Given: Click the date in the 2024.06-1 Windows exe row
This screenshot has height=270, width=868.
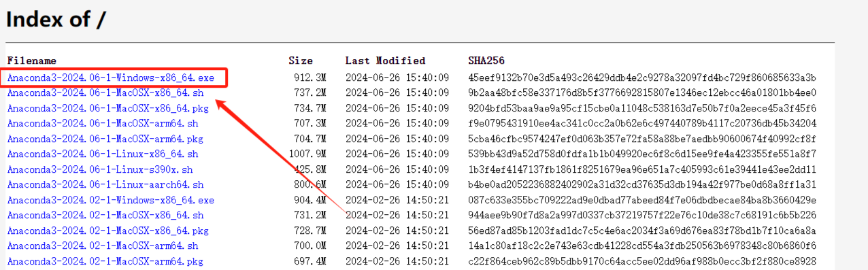Looking at the screenshot, I should (x=397, y=78).
